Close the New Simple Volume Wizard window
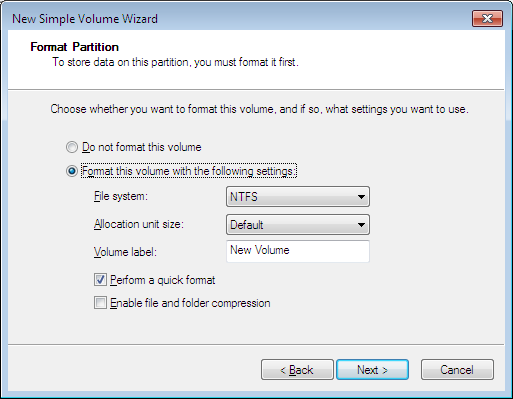The height and width of the screenshot is (399, 513). click(487, 19)
